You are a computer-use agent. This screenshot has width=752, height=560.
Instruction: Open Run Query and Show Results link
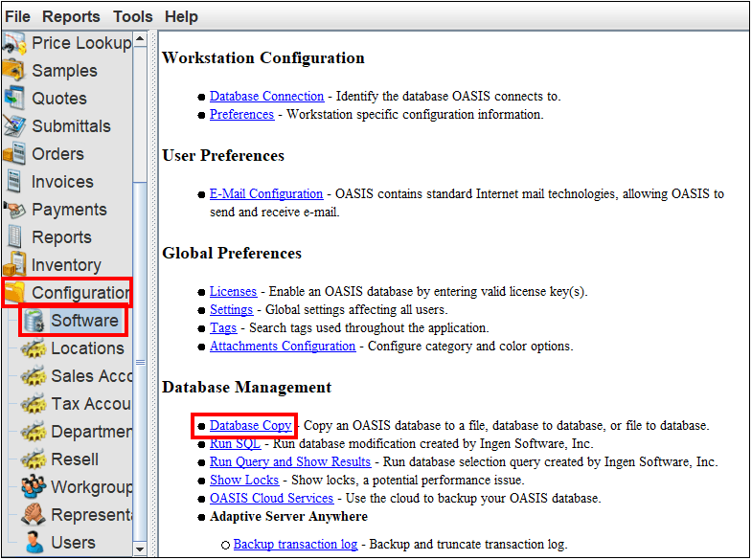coord(290,462)
